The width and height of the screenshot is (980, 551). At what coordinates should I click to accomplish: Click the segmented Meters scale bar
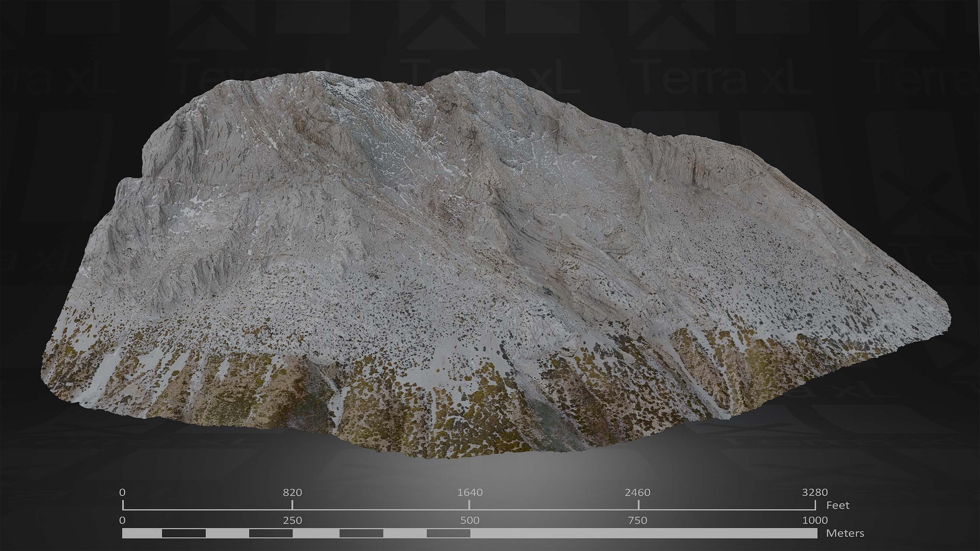[469, 533]
